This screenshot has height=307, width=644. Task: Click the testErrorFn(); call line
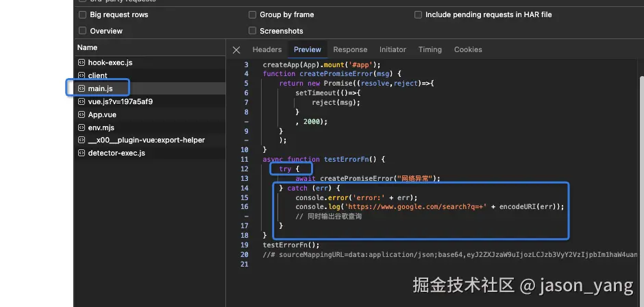pos(291,245)
